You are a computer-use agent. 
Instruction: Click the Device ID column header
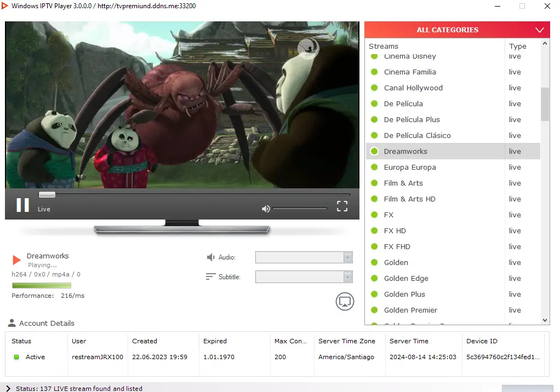click(482, 341)
